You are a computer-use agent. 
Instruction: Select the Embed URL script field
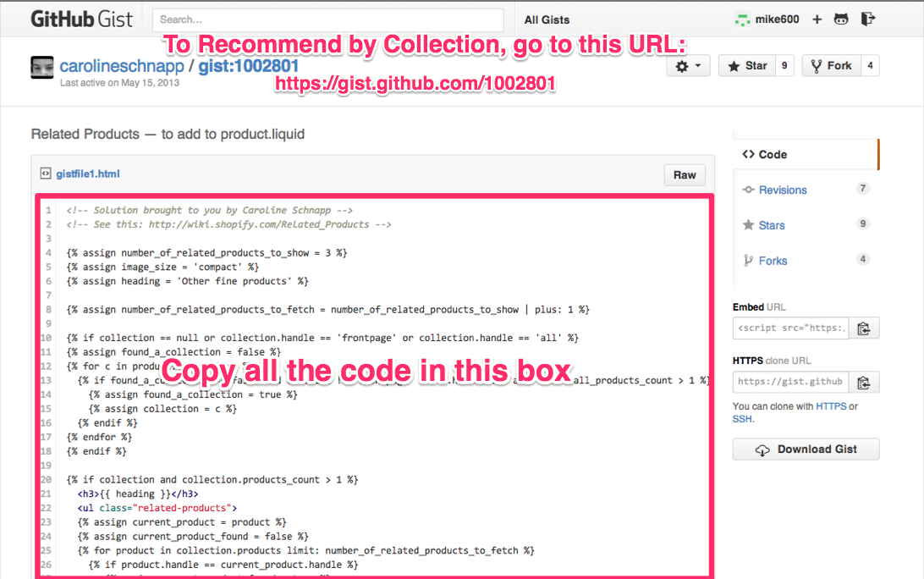coord(790,328)
